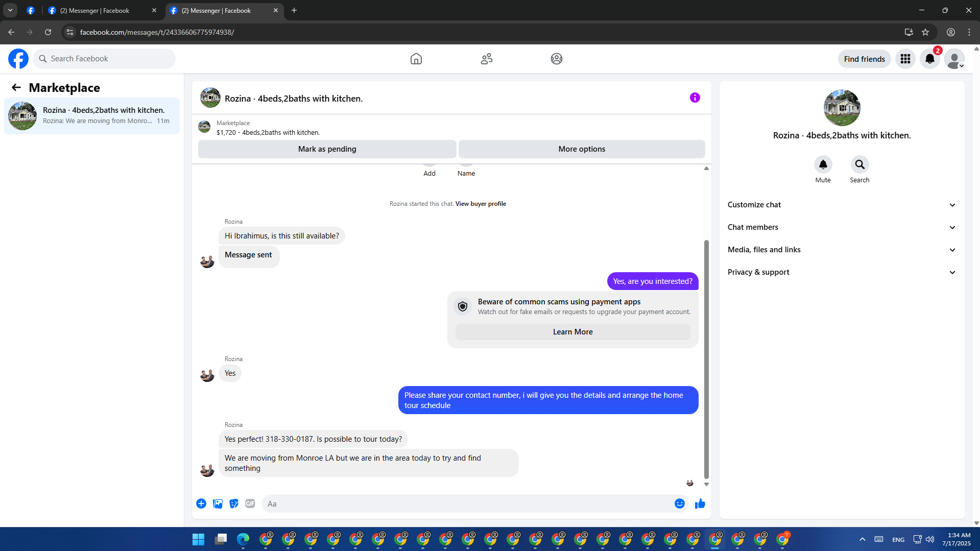Click the Find friends button

[865, 59]
